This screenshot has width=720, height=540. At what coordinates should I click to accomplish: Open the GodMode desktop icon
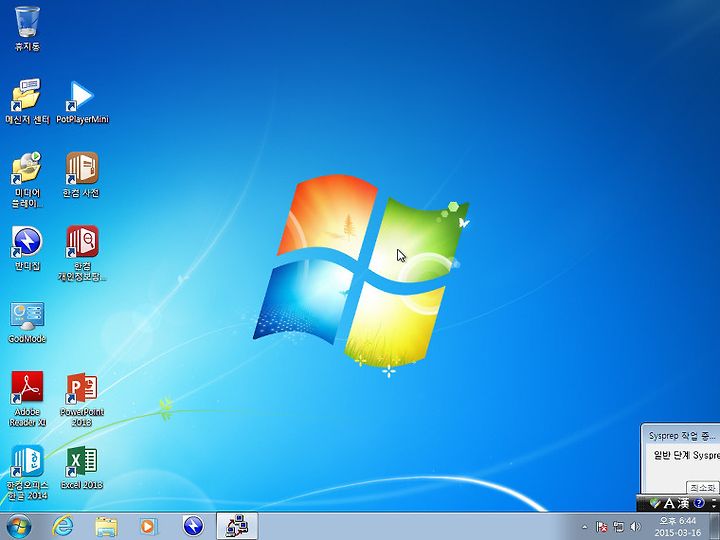pos(27,321)
